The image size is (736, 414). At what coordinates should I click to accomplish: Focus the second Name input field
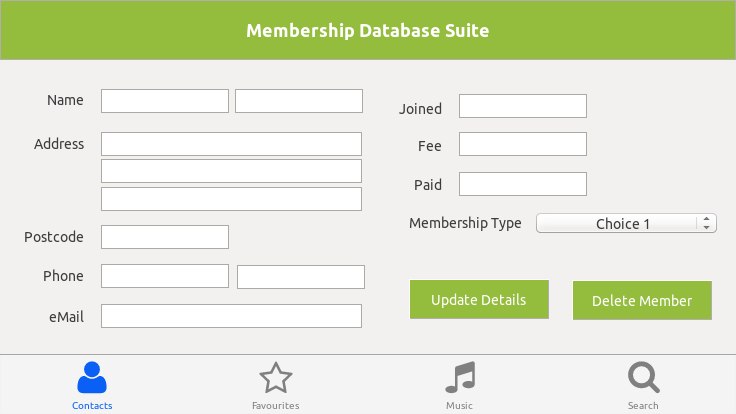pyautogui.click(x=299, y=101)
